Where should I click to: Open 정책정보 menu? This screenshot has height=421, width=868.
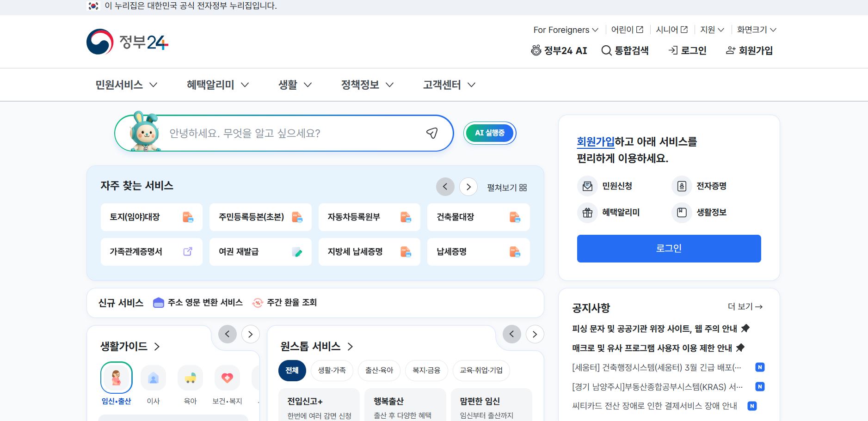pos(367,85)
